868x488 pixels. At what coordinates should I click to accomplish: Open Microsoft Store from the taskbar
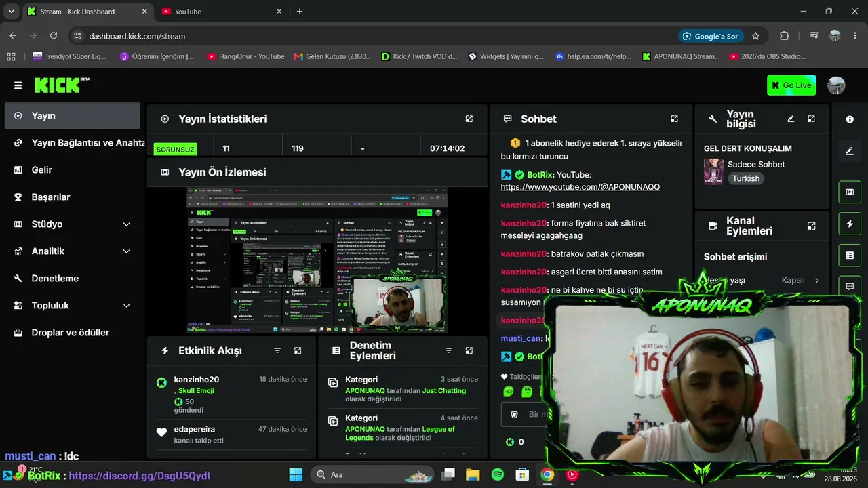coord(521,474)
